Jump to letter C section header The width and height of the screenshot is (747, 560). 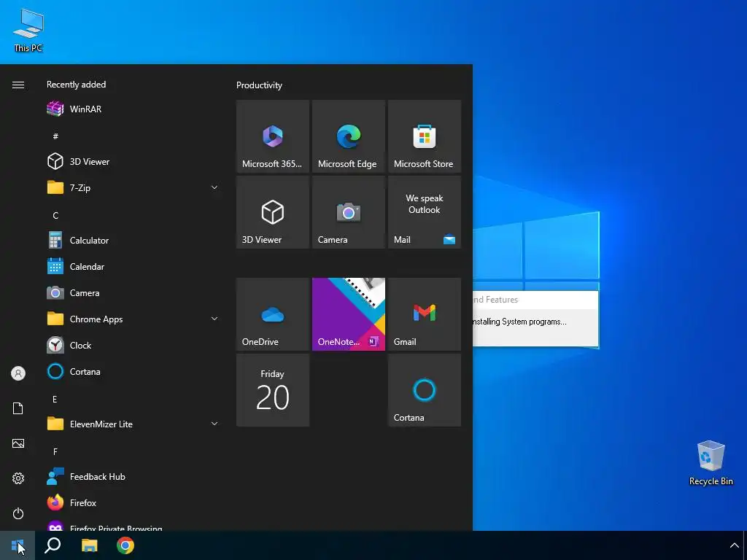coord(55,216)
